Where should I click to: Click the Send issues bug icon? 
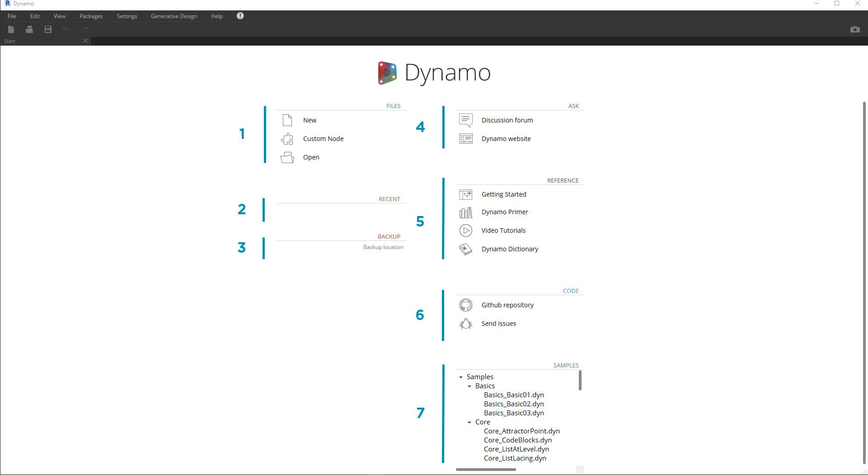tap(465, 323)
